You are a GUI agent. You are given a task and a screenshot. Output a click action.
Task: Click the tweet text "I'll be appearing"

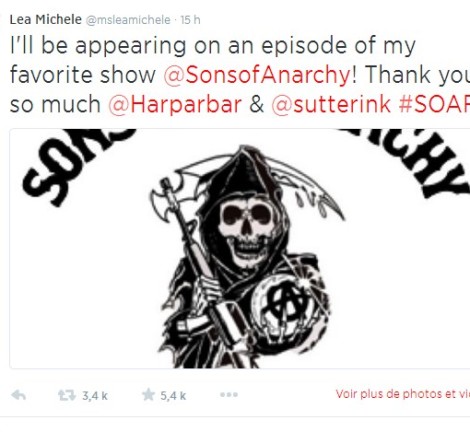tap(98, 46)
